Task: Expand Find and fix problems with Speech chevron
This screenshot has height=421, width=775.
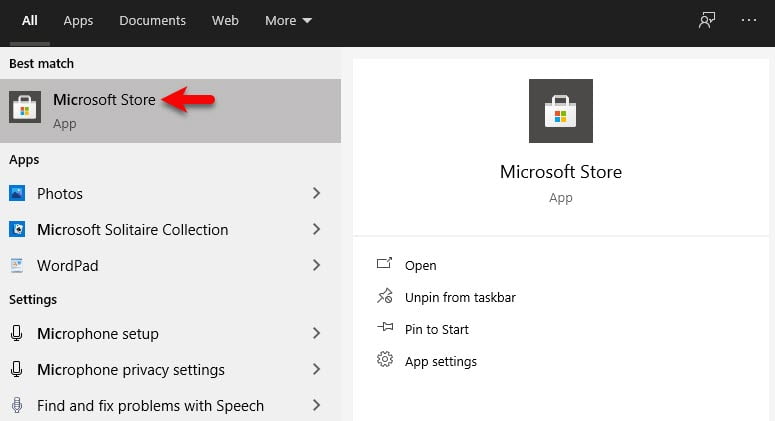Action: click(x=316, y=406)
